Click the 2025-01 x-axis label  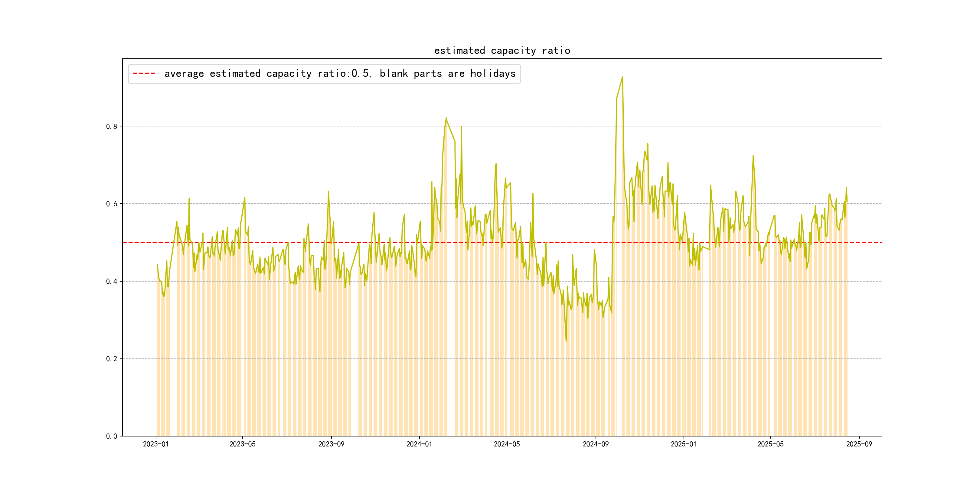click(x=683, y=444)
